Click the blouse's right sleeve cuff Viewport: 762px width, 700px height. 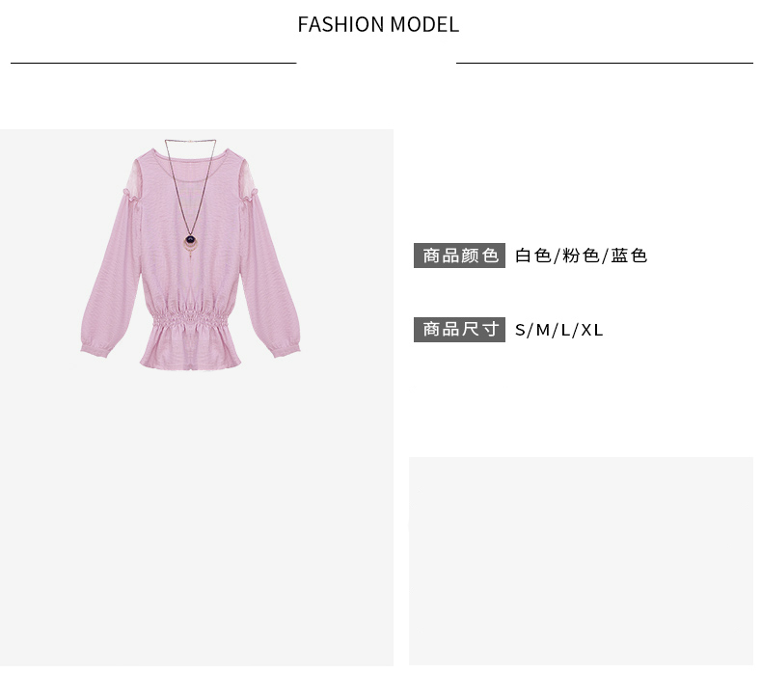click(x=286, y=350)
